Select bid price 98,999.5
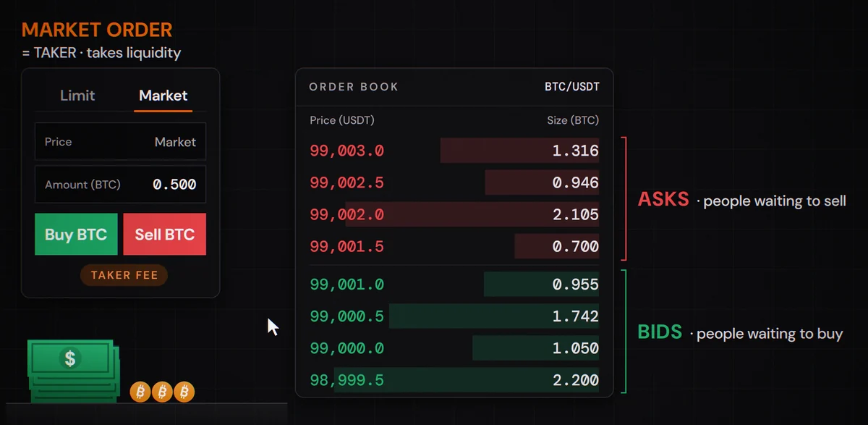This screenshot has width=868, height=425. [x=346, y=380]
